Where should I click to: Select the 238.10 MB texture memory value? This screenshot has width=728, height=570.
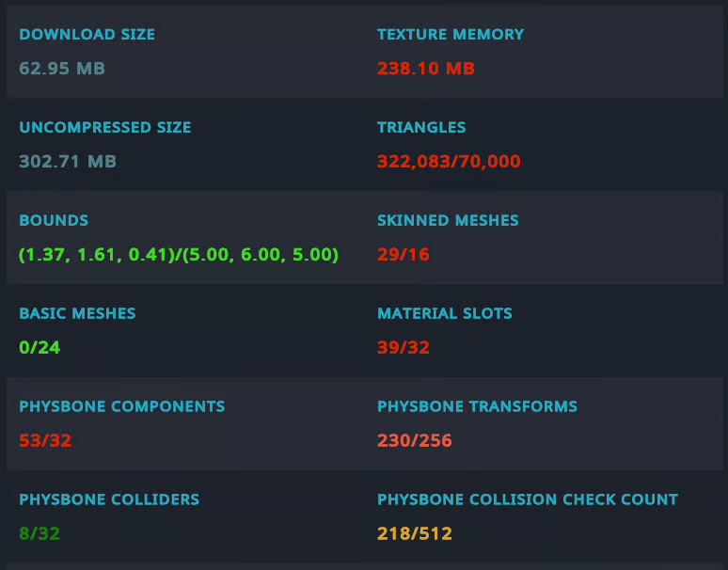[426, 69]
